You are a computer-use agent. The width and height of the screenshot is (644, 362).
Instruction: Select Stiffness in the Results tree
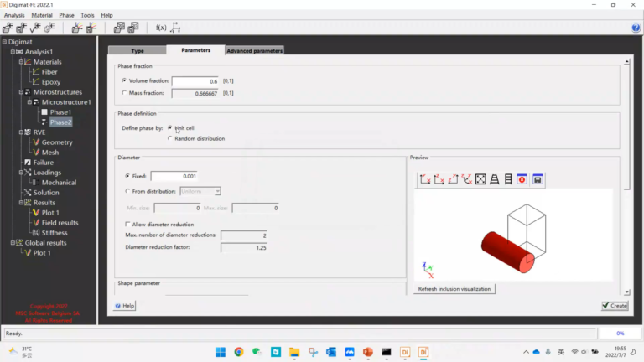point(55,233)
